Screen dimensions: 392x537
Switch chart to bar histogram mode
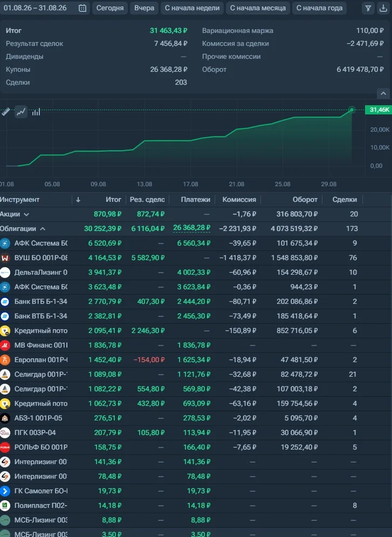point(36,112)
